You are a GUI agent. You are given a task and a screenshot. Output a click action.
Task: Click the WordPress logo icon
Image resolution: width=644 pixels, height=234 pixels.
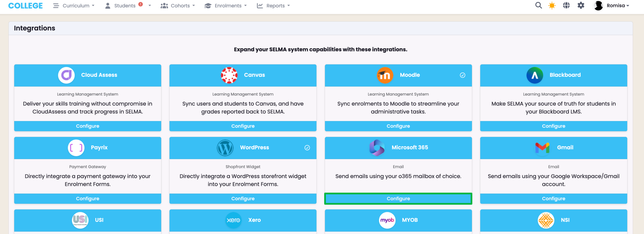225,148
